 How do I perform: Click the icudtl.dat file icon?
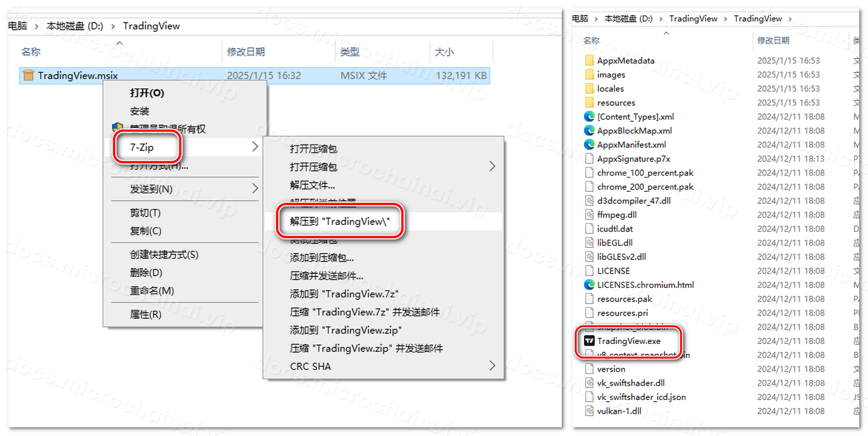coord(589,229)
